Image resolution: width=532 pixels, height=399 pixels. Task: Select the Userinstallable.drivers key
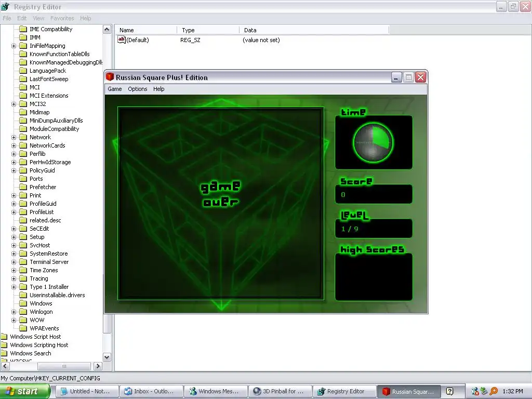[57, 295]
